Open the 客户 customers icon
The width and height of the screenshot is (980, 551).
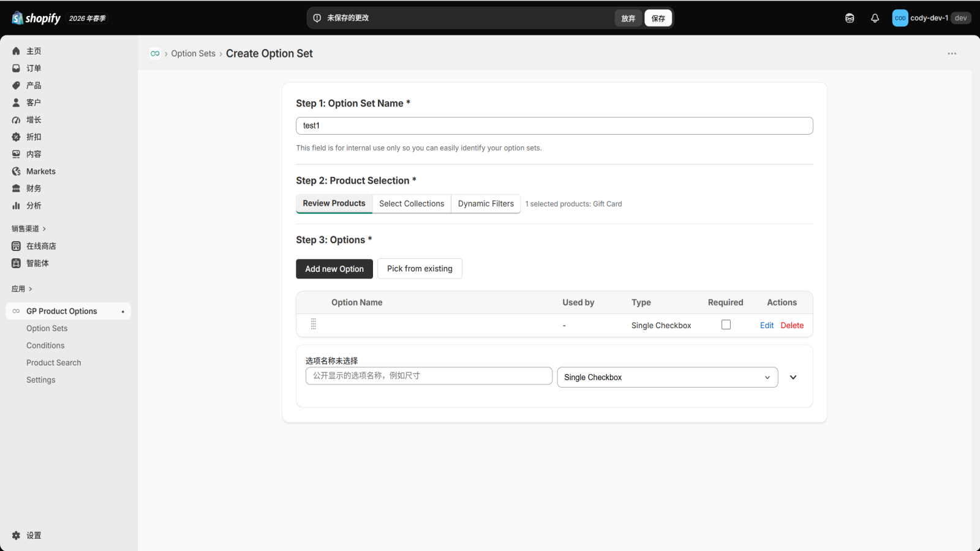pos(17,103)
